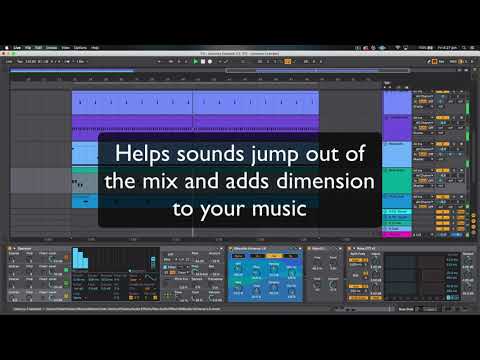Viewport: 480px width, 360px height.
Task: Select the purple second track header
Action: click(398, 128)
